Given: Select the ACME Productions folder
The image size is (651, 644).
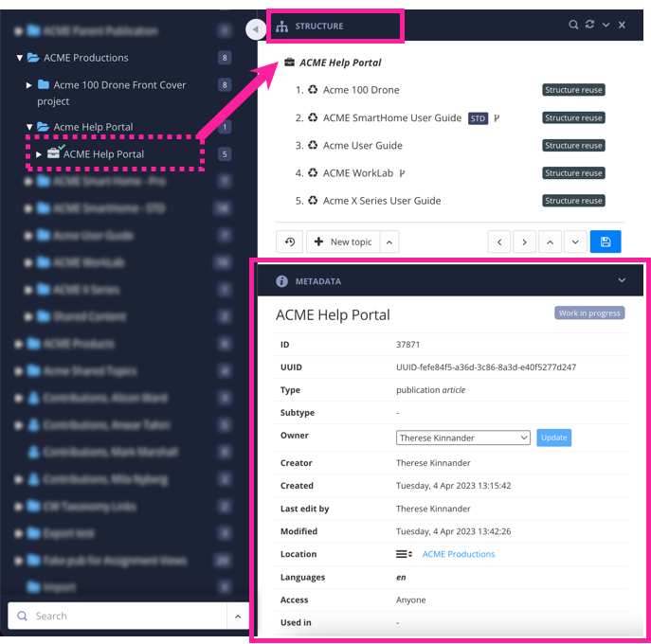Looking at the screenshot, I should pos(86,58).
